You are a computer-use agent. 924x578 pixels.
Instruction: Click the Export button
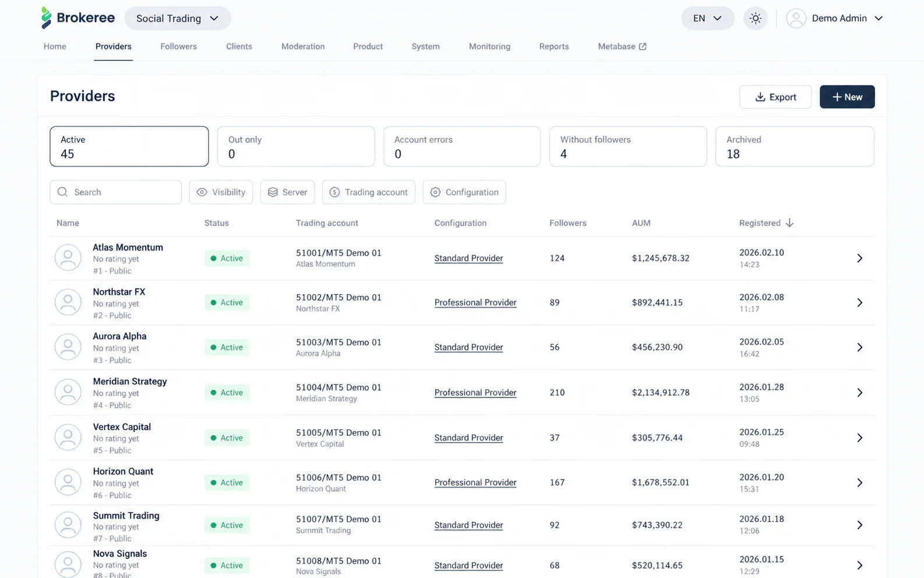point(775,97)
